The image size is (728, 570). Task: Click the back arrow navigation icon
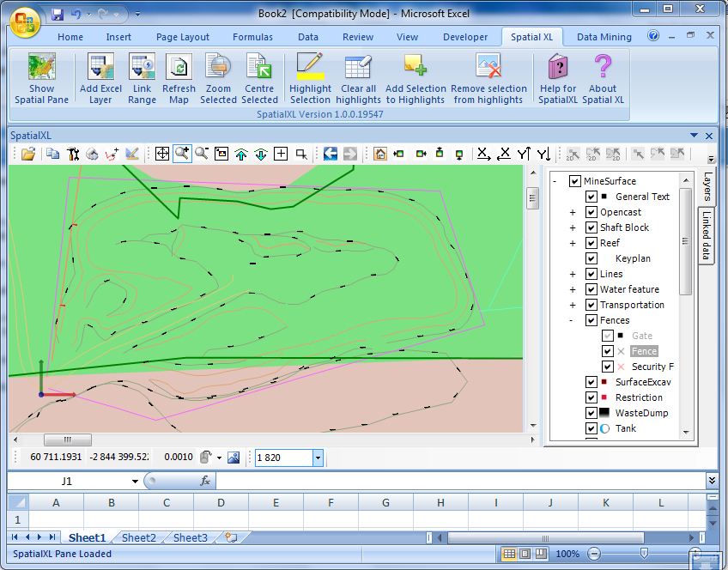(x=331, y=154)
